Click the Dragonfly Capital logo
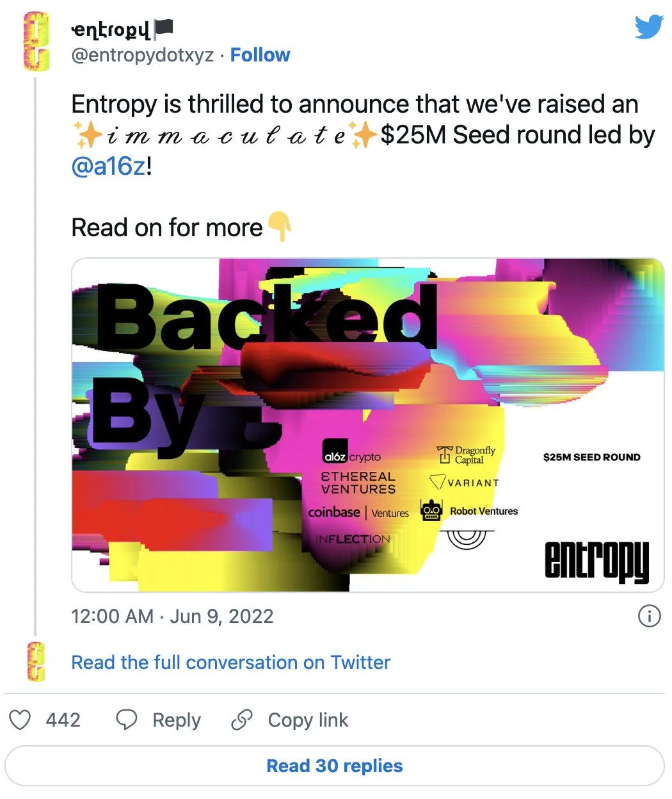This screenshot has width=672, height=799. (467, 455)
